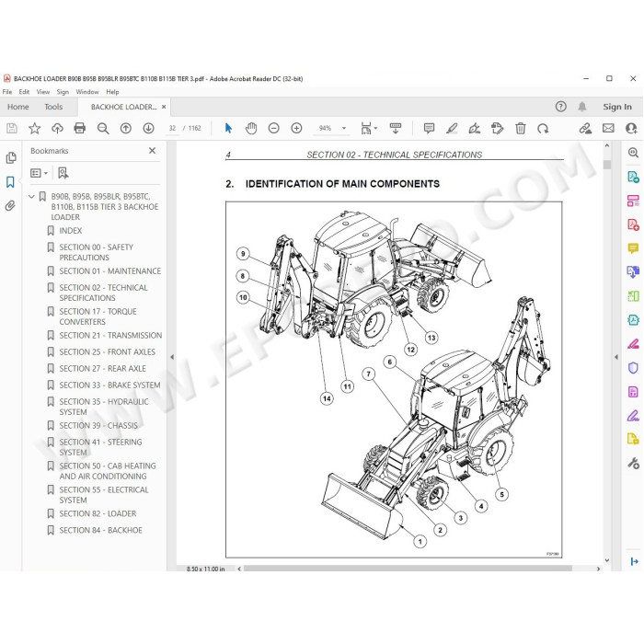Choose the Selection arrow tool
Screen dimensions: 644x644
228,129
